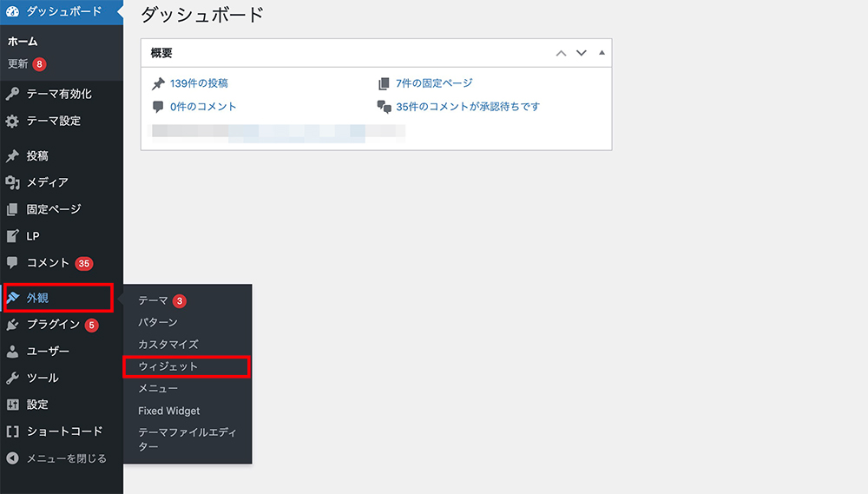
Task: Click the red 3 themes badge
Action: click(180, 301)
